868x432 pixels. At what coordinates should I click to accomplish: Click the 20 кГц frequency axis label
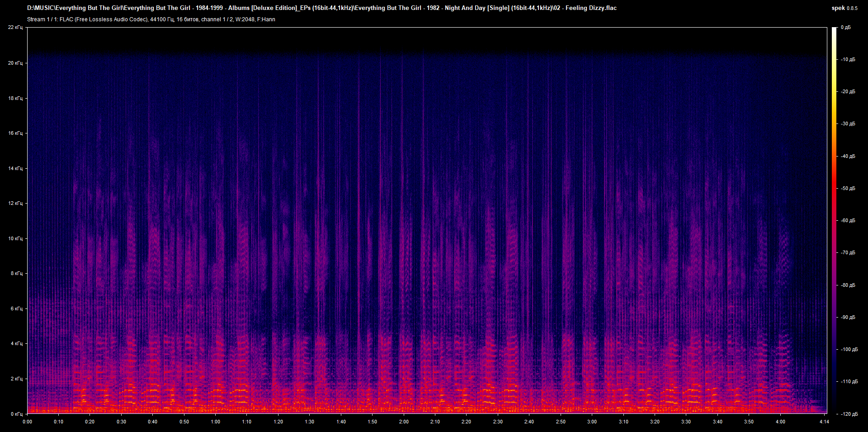click(15, 63)
